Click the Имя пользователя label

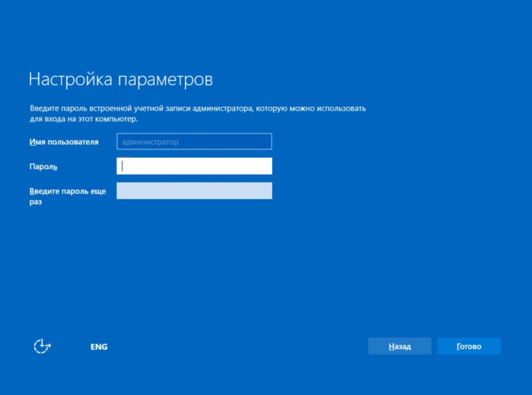click(x=64, y=142)
